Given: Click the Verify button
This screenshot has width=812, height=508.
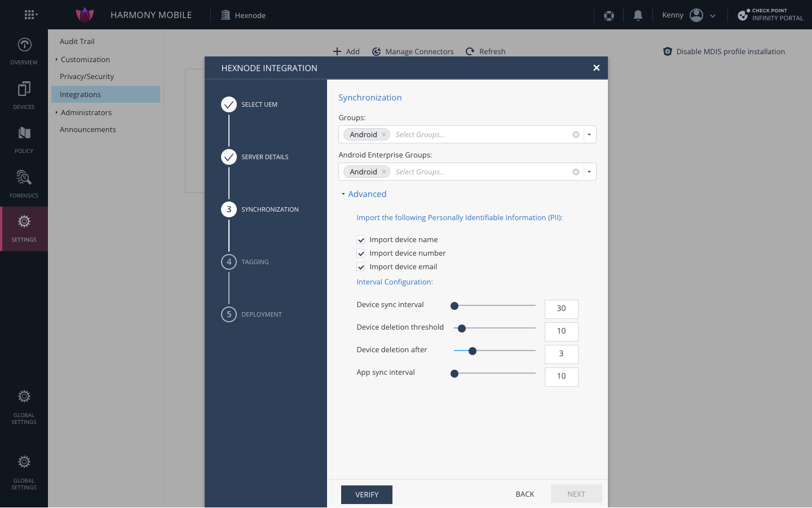Looking at the screenshot, I should point(367,494).
